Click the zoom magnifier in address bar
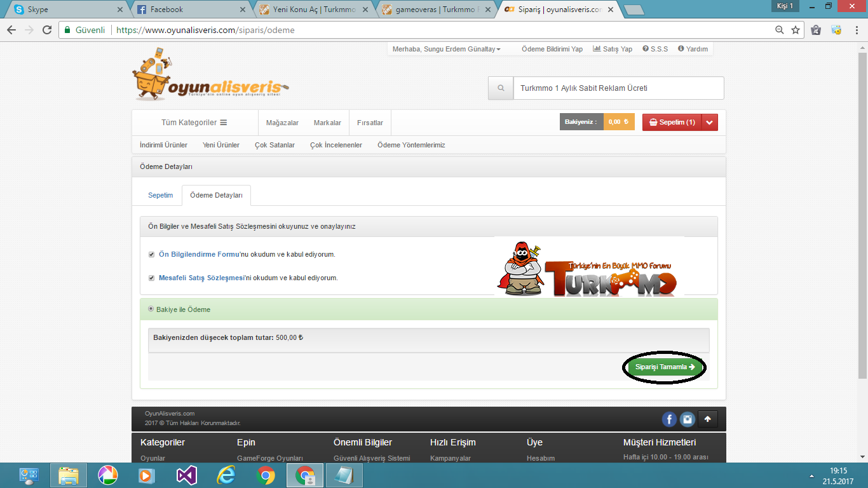This screenshot has width=868, height=488. coord(780,30)
